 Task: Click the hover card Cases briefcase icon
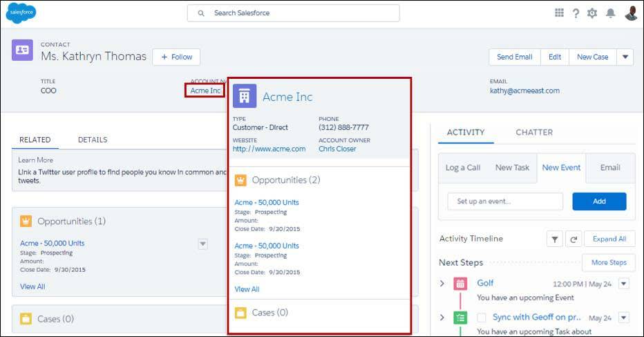tap(240, 313)
